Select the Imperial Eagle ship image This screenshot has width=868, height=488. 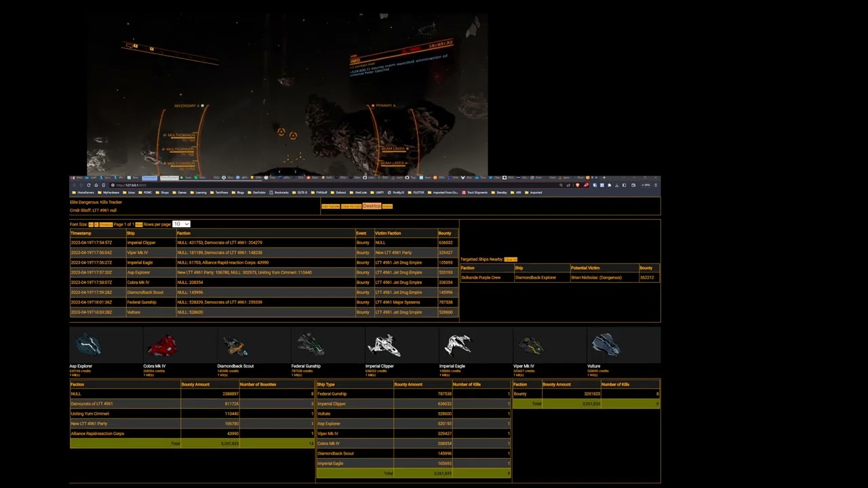(458, 345)
